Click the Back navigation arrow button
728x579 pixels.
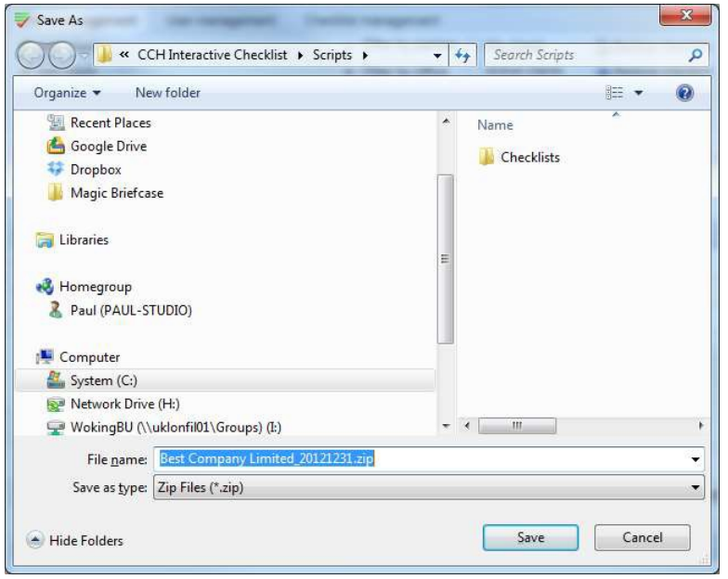31,56
